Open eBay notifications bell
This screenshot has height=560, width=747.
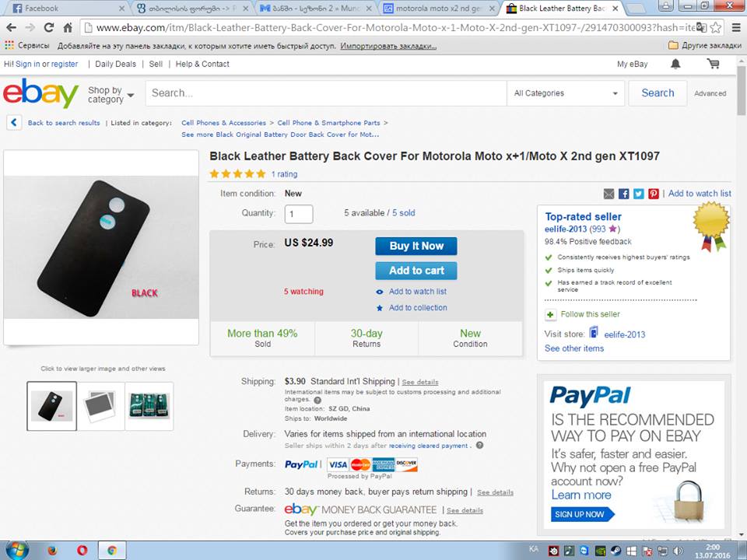point(675,64)
